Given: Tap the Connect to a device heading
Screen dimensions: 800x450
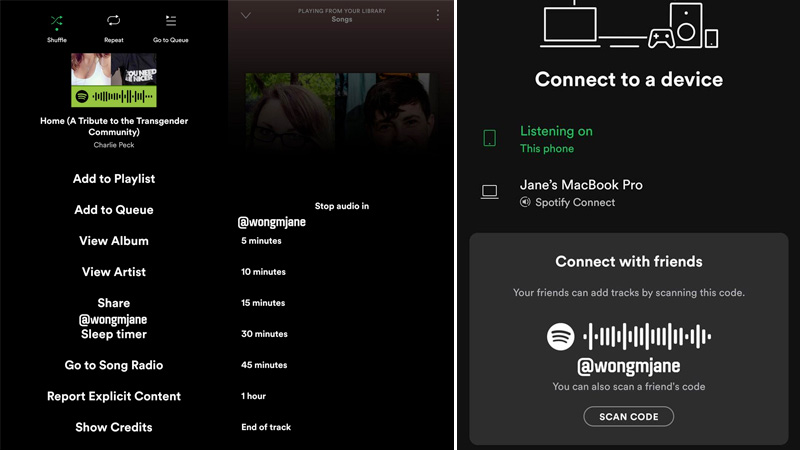Looking at the screenshot, I should (x=629, y=80).
